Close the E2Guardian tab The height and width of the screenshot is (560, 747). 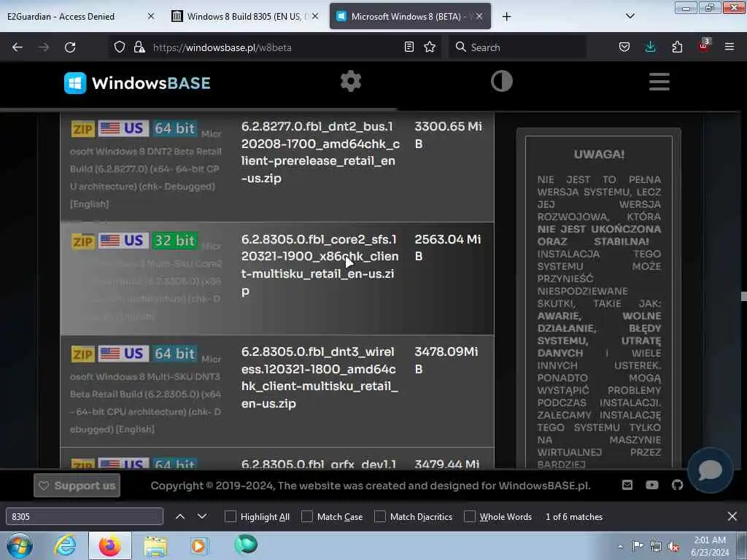pyautogui.click(x=151, y=16)
